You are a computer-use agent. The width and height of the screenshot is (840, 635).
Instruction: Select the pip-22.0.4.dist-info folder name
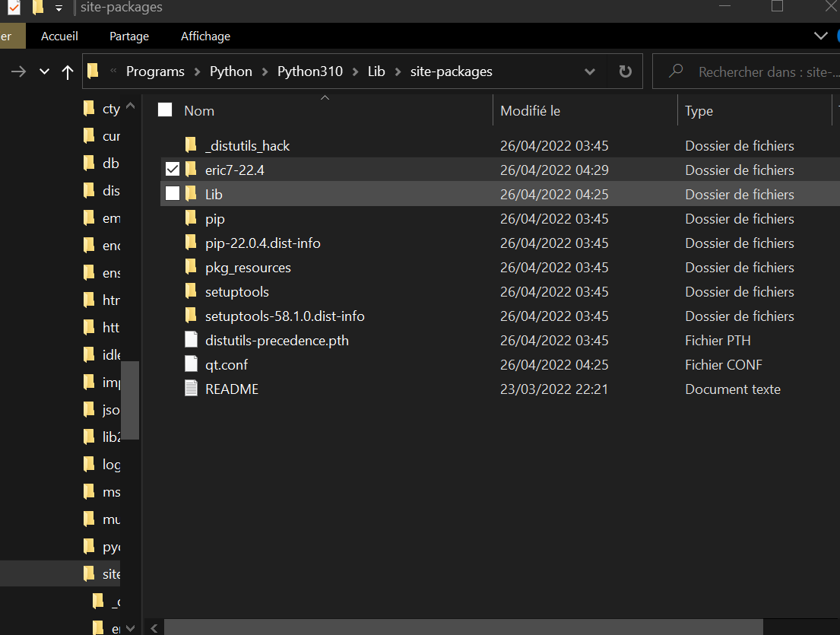(262, 243)
